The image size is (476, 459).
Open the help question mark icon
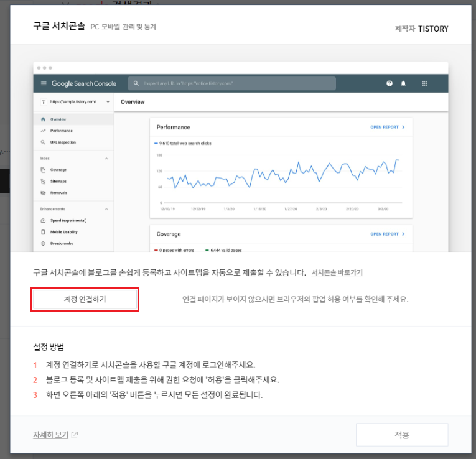click(390, 83)
